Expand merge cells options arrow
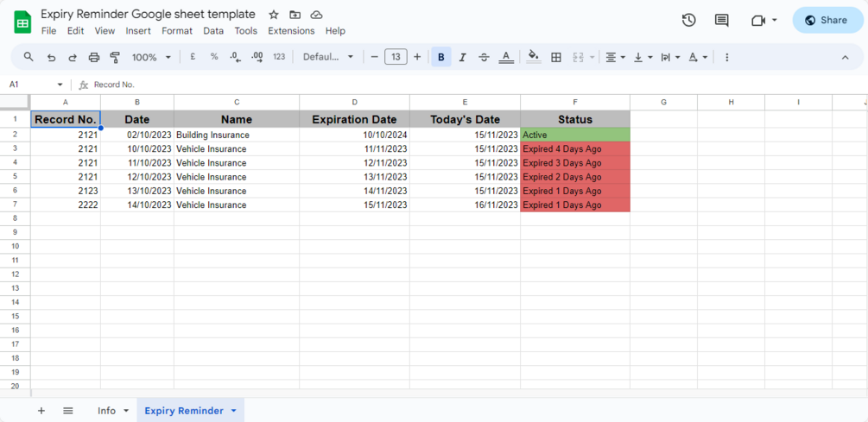Screen dimensions: 868x422 pos(592,57)
